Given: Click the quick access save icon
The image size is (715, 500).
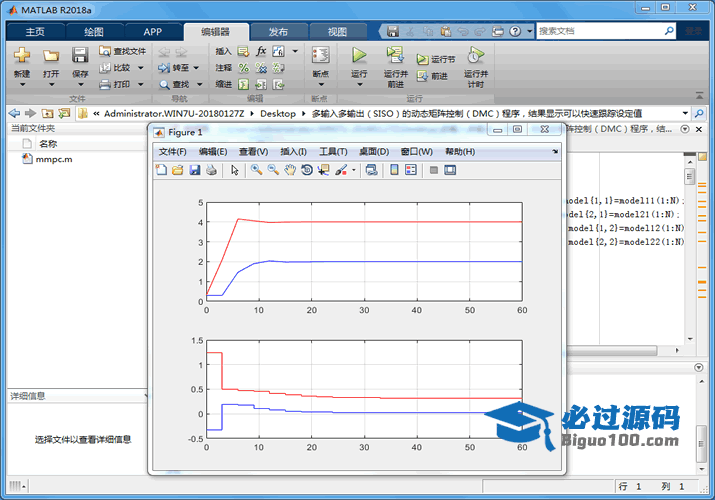Looking at the screenshot, I should click(x=393, y=31).
